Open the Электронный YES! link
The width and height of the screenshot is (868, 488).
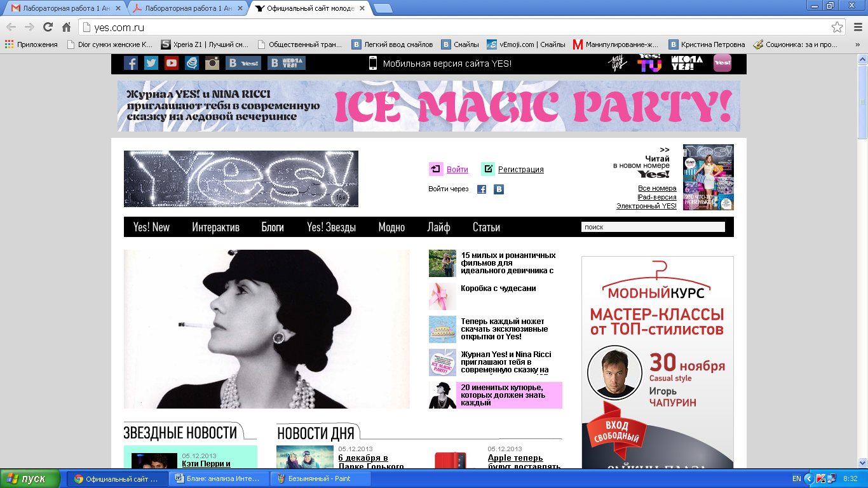[x=646, y=207]
